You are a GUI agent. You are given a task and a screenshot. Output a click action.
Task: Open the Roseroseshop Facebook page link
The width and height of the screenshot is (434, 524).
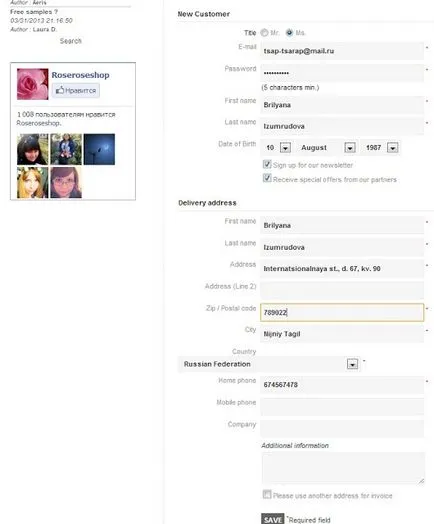tap(81, 75)
